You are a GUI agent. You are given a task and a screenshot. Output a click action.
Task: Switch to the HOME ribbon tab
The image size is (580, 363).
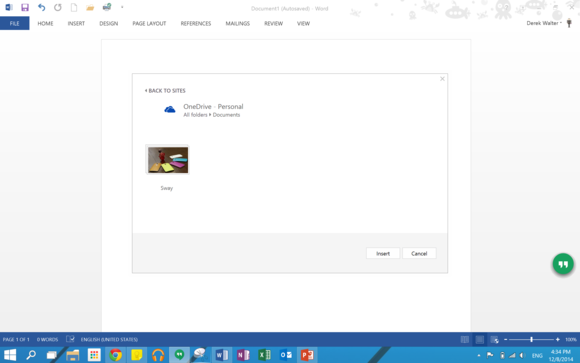(x=45, y=23)
